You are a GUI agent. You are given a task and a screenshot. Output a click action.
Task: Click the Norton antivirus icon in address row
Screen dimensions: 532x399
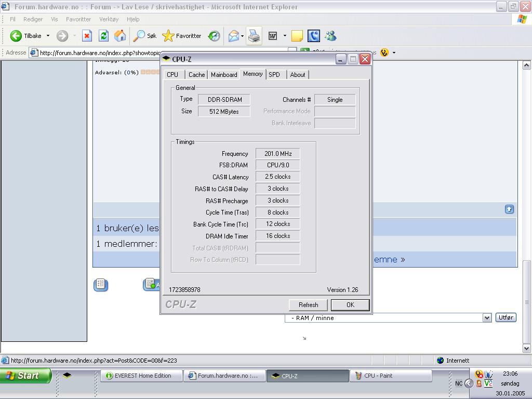pos(384,52)
